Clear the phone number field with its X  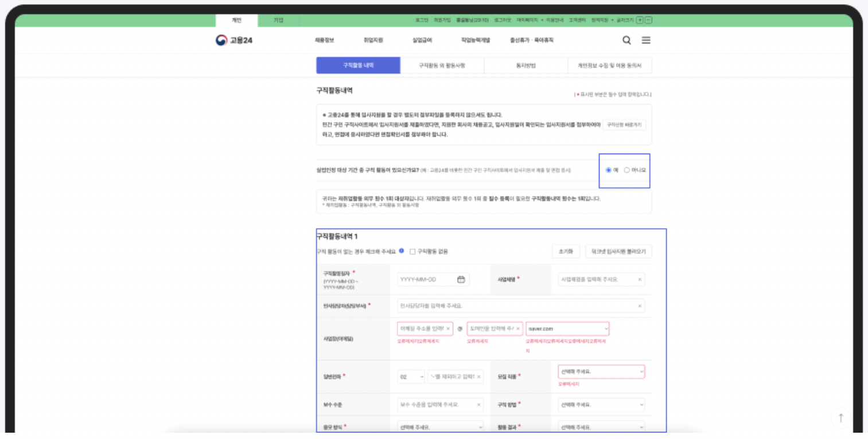tap(479, 377)
